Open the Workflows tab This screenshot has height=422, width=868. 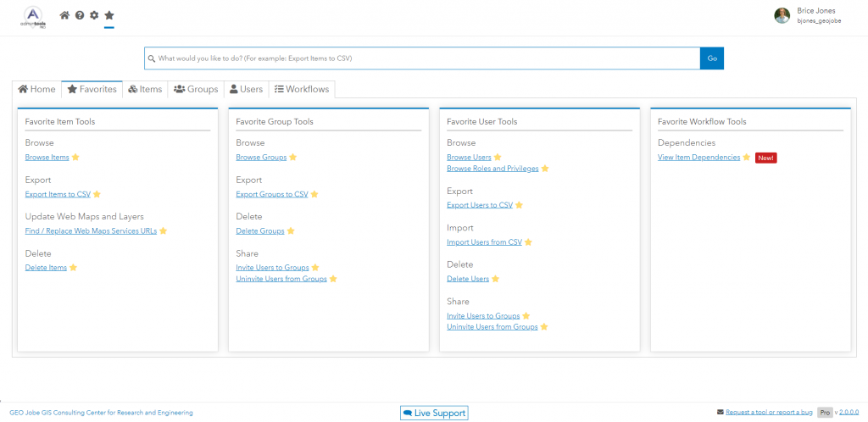(x=302, y=89)
